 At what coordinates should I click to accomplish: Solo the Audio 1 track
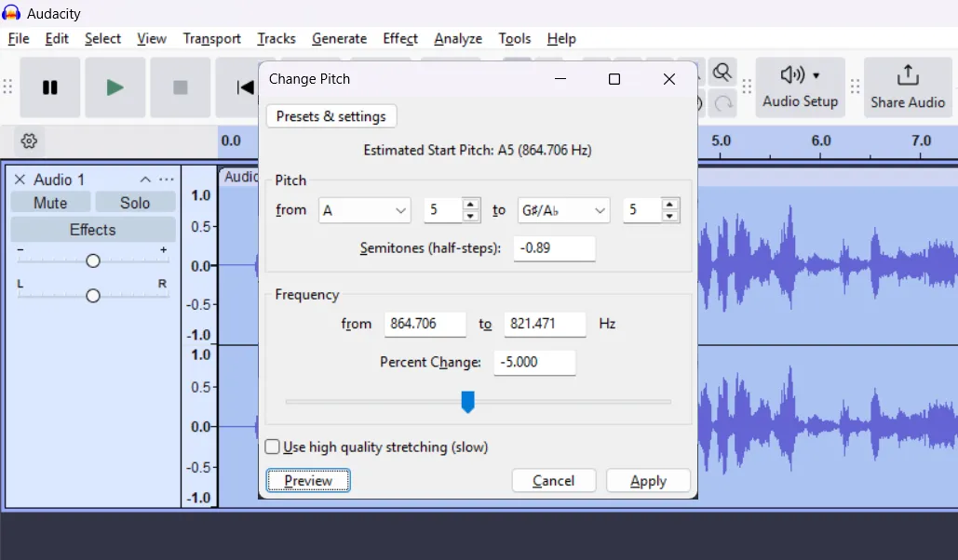click(135, 203)
